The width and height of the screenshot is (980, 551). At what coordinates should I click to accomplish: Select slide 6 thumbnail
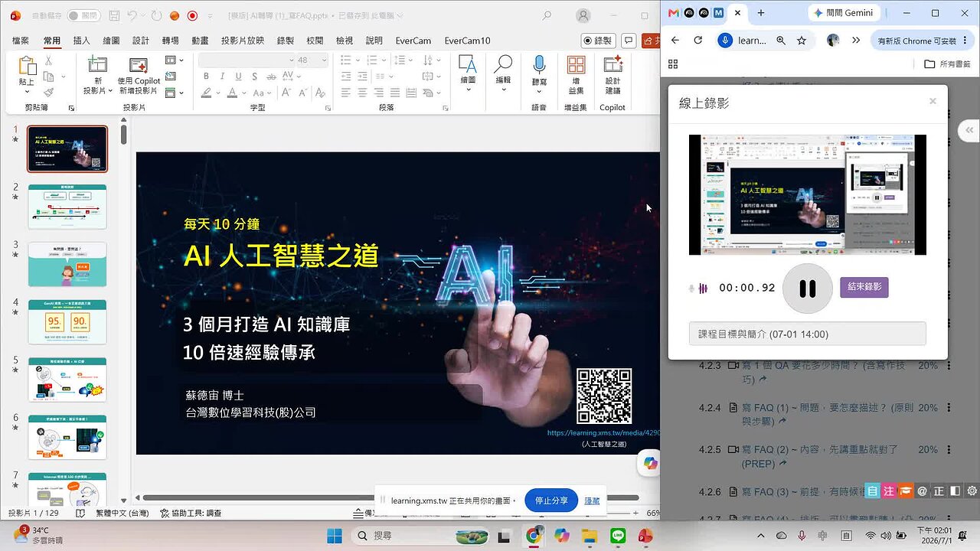[67, 437]
